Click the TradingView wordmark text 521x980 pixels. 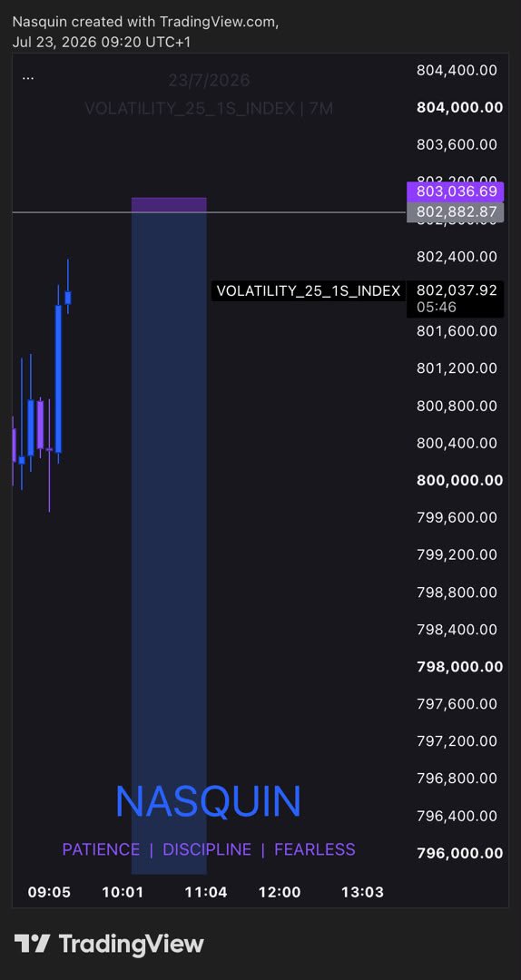(x=132, y=944)
